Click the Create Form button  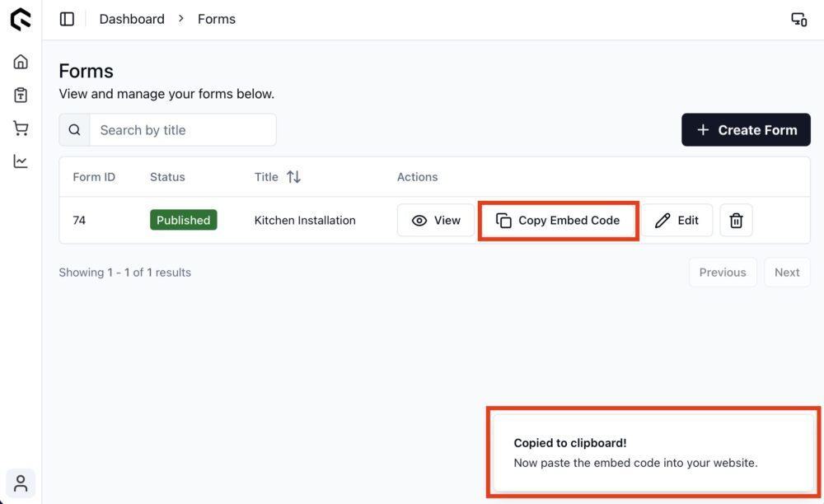pos(746,129)
